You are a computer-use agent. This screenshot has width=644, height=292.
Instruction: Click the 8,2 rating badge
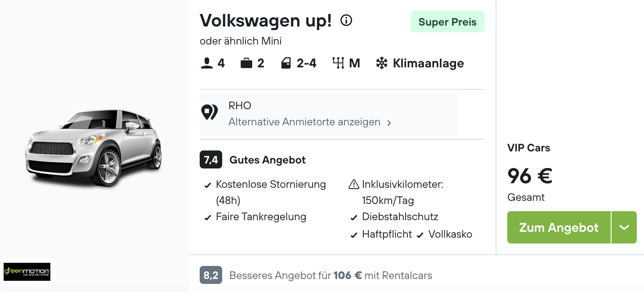pos(211,275)
